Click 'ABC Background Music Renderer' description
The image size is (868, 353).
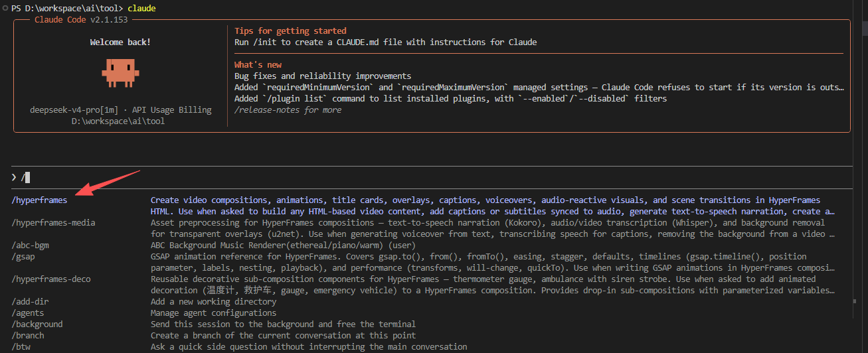click(283, 245)
